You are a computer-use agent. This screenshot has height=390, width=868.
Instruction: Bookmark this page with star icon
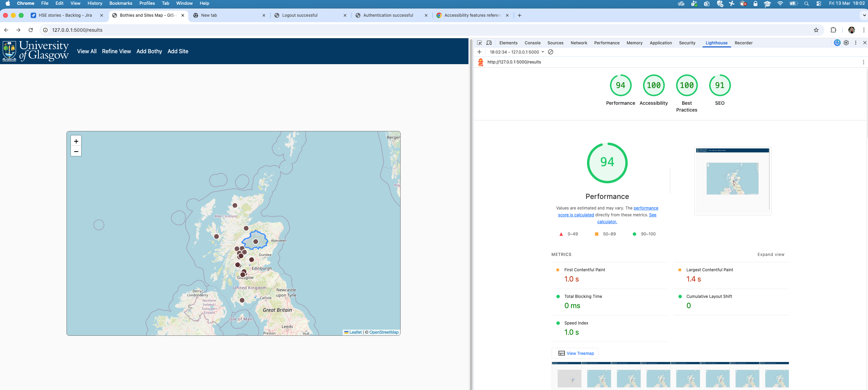(816, 30)
